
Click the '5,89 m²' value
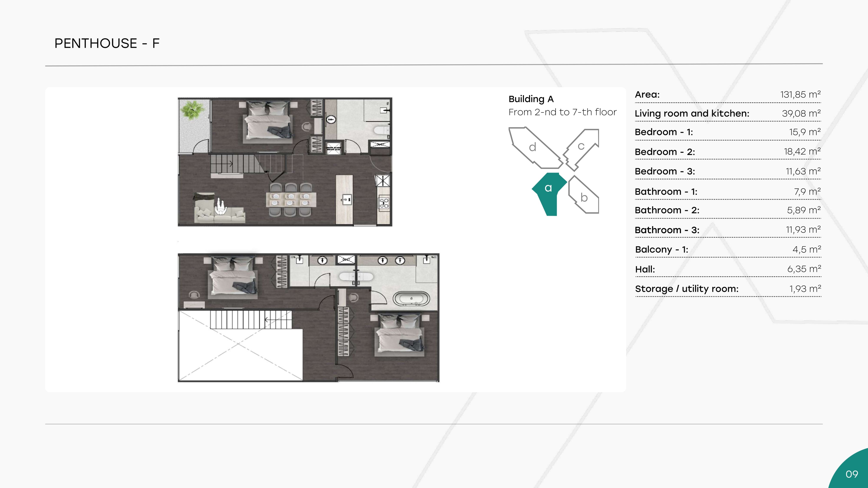click(804, 210)
